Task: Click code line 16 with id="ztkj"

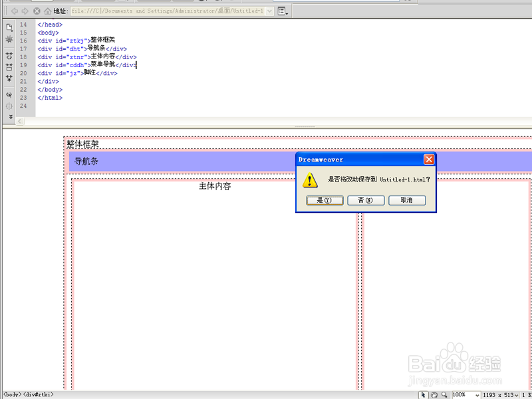Action: pos(76,41)
